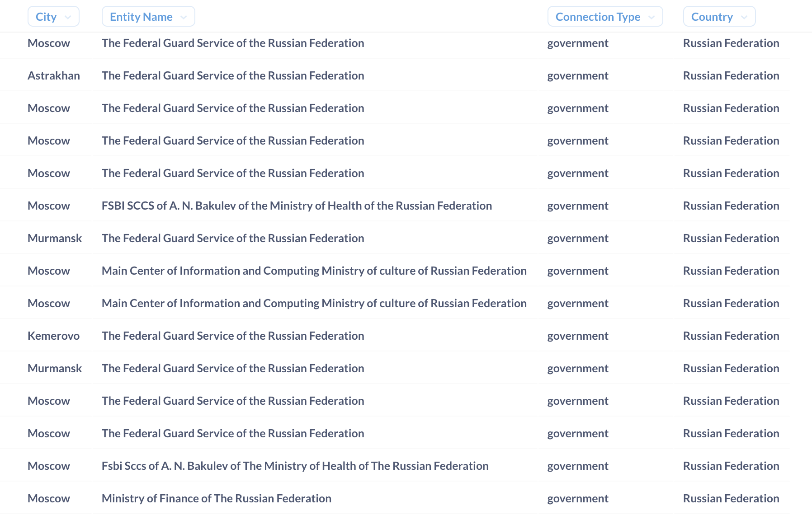
Task: Click government in the Astrakhan row
Action: [577, 75]
